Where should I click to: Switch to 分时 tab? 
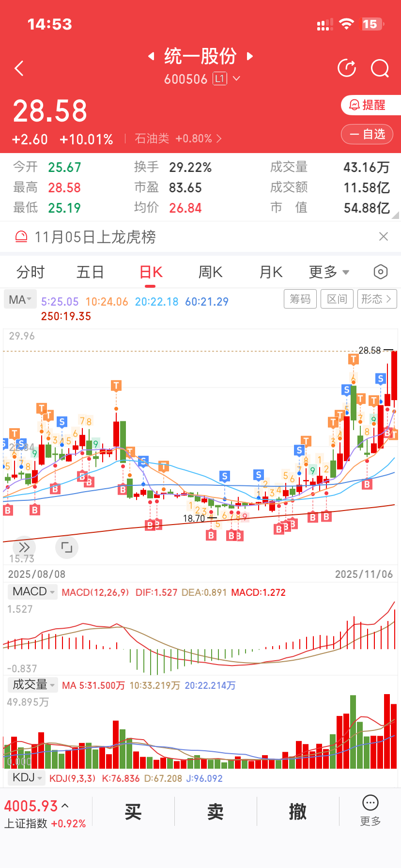click(31, 272)
